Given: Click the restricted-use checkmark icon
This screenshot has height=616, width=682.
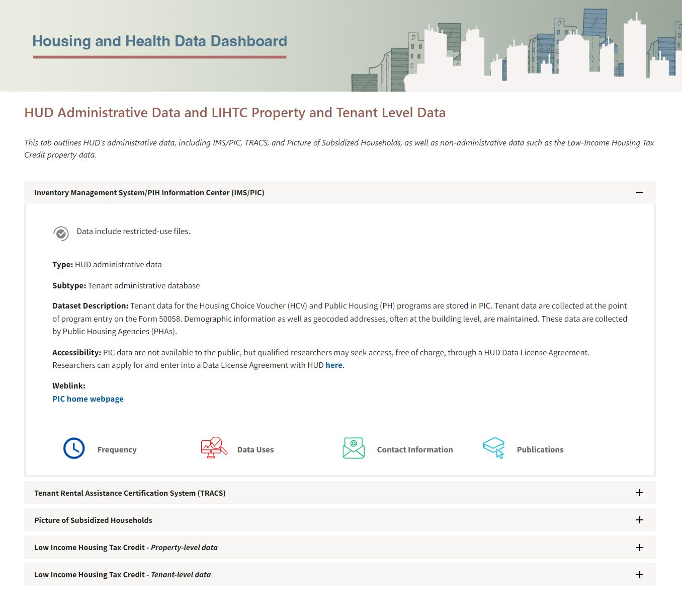Looking at the screenshot, I should coord(61,234).
